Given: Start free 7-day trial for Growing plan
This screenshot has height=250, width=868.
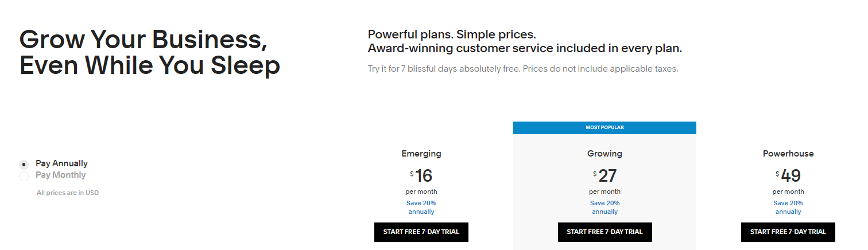Looking at the screenshot, I should (604, 232).
